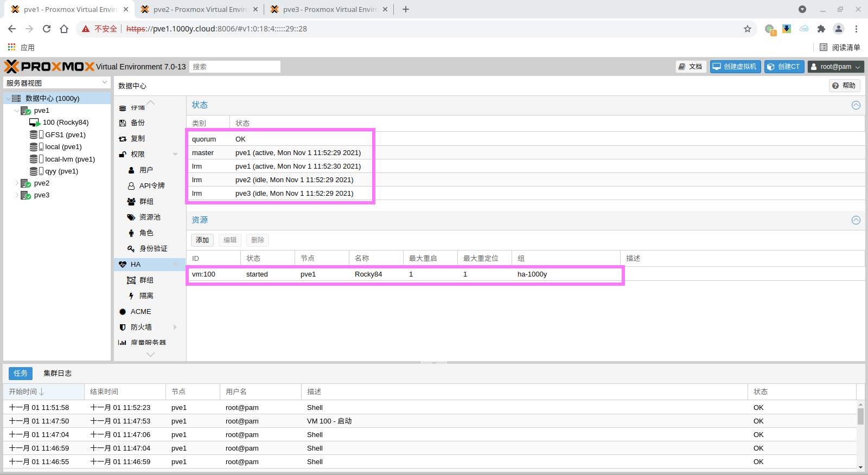The height and width of the screenshot is (475, 868).
Task: Click the bookmark star in address bar
Action: [748, 29]
